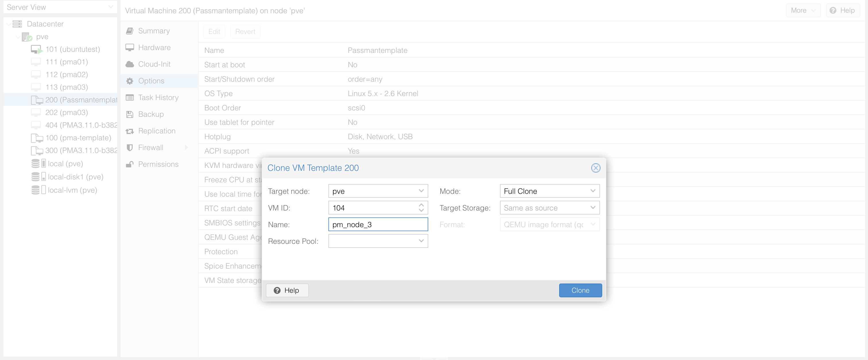The width and height of the screenshot is (868, 360).
Task: Expand the Mode Full Clone dropdown
Action: [x=592, y=191]
